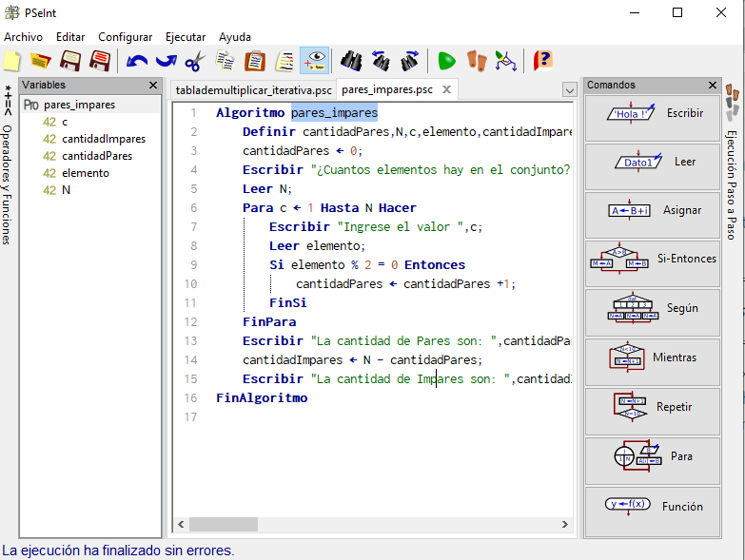Insert the Escribir command
Screen dimensions: 745x560
(653, 118)
